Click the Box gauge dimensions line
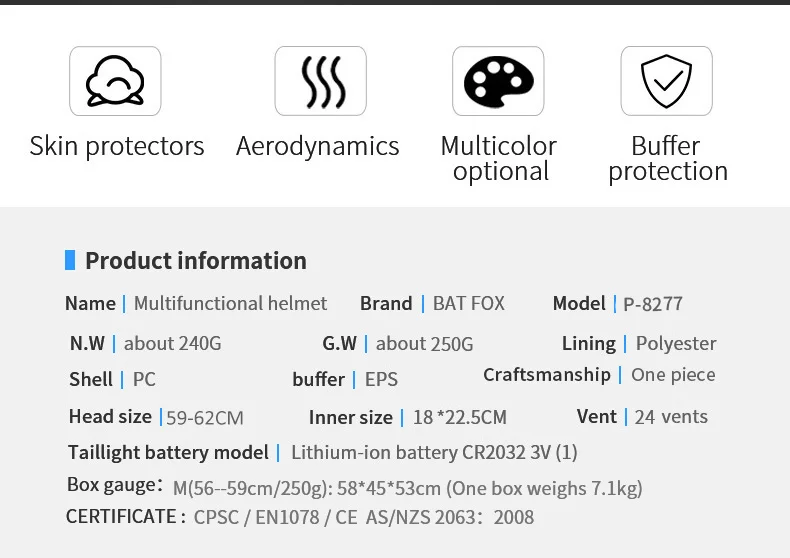This screenshot has height=558, width=790. (x=407, y=488)
